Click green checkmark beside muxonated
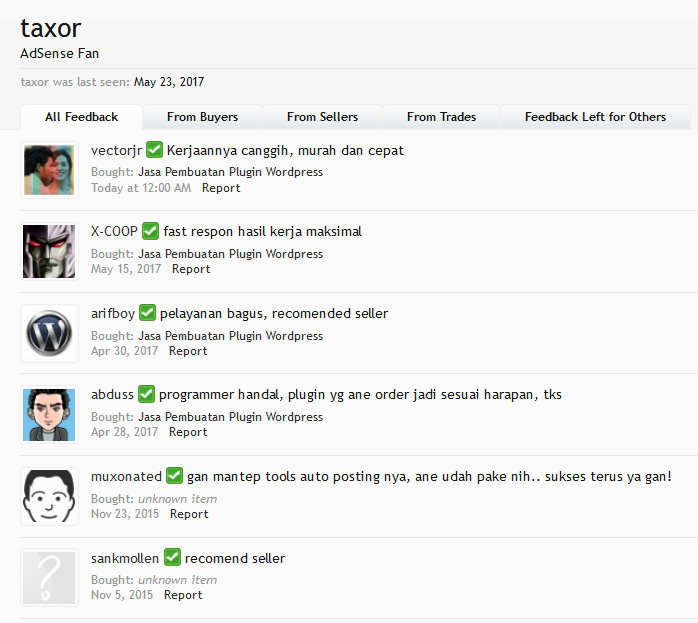Image resolution: width=698 pixels, height=623 pixels. [174, 476]
